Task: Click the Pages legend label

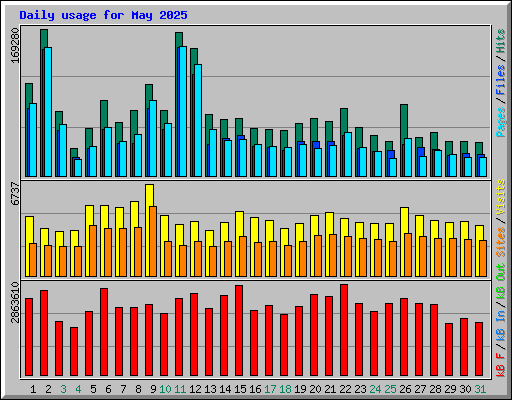Action: pyautogui.click(x=500, y=122)
